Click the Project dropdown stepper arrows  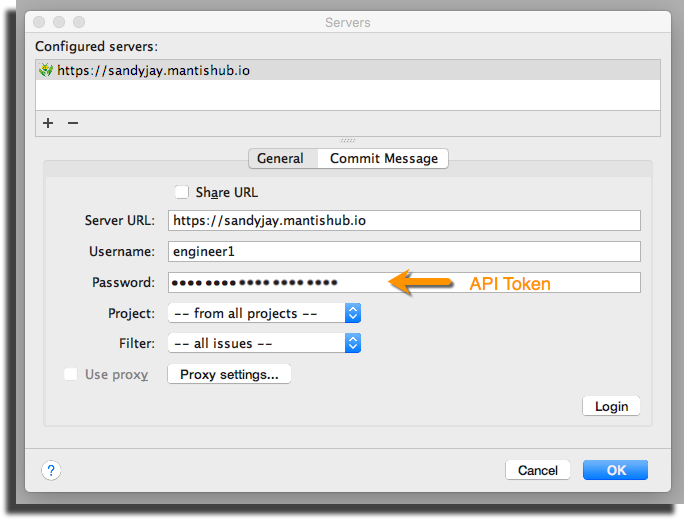(x=352, y=313)
